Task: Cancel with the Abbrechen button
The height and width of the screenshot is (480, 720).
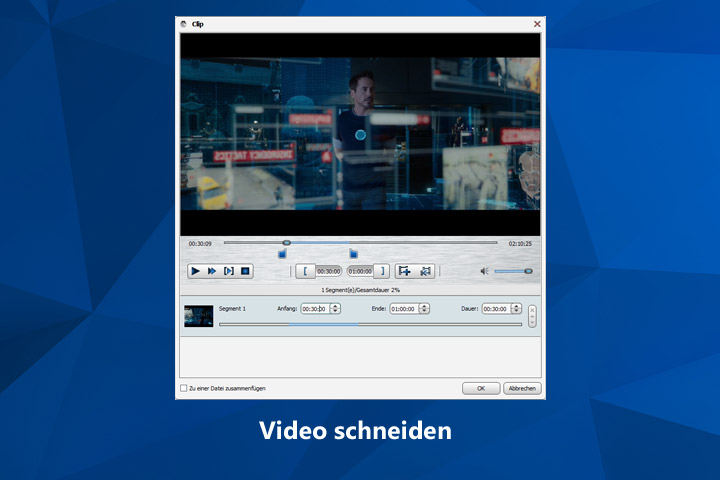Action: point(522,388)
